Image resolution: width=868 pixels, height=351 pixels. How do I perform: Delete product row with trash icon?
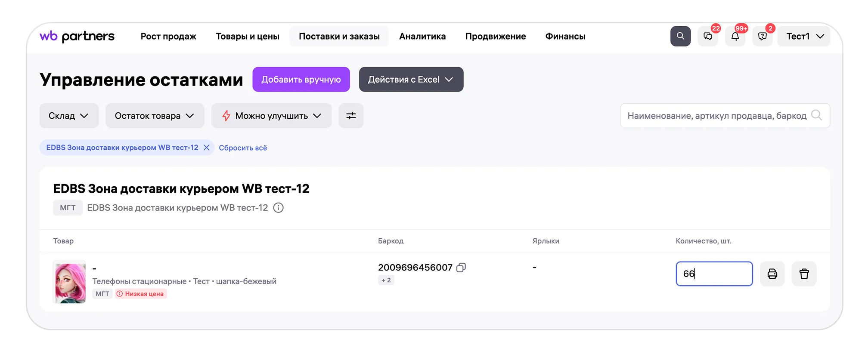pos(804,274)
